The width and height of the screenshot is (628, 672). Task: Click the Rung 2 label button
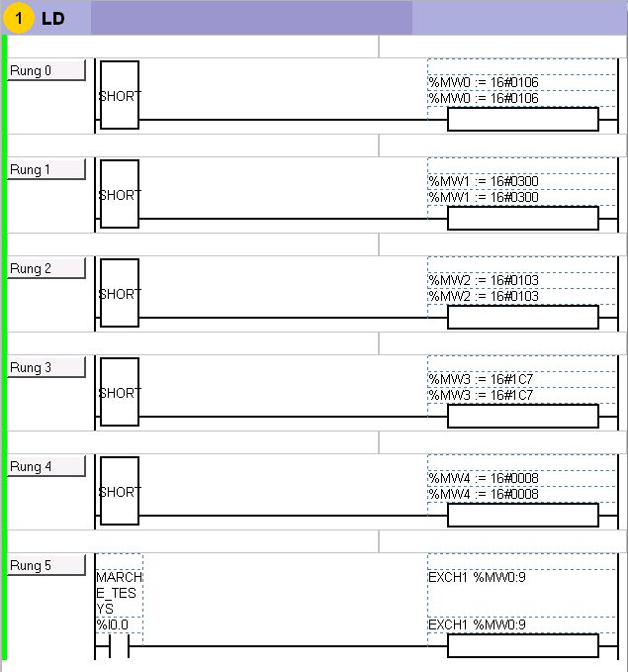pyautogui.click(x=46, y=268)
